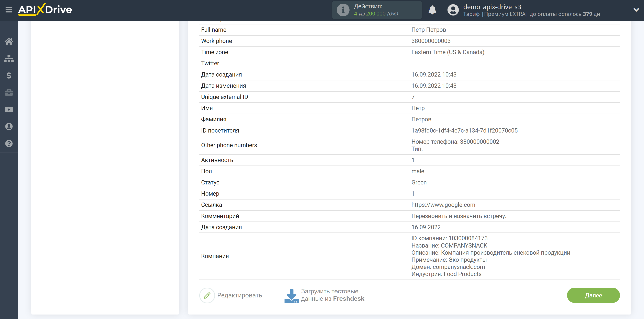Image resolution: width=644 pixels, height=319 pixels.
Task: Click the user avatar icon
Action: tap(453, 10)
